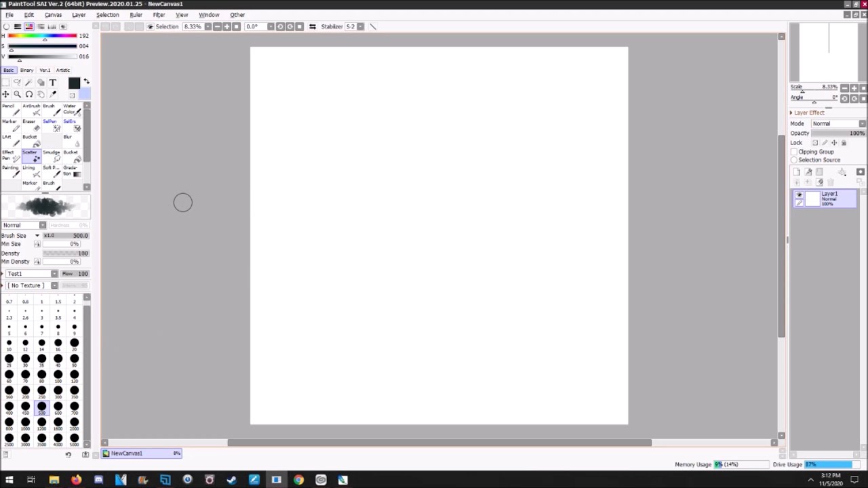This screenshot has width=868, height=488.
Task: Select the Pencil tool
Action: click(11, 109)
